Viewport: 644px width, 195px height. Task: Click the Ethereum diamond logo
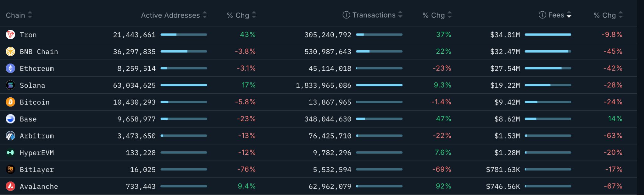click(x=11, y=68)
